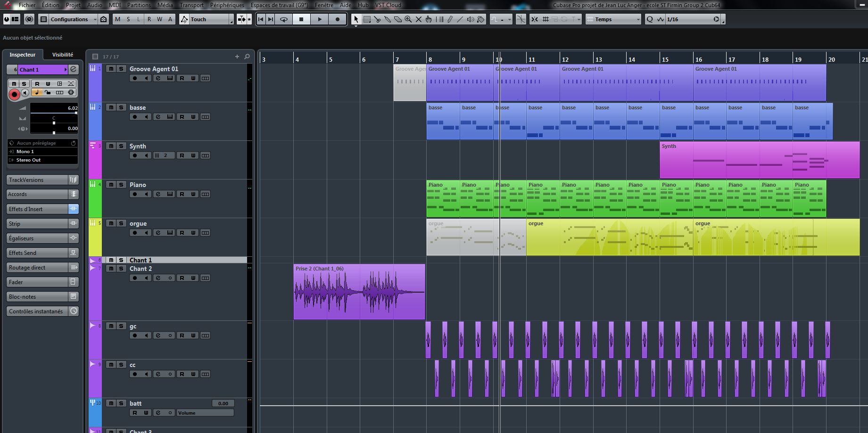Choose the Mute X tool

(x=419, y=19)
